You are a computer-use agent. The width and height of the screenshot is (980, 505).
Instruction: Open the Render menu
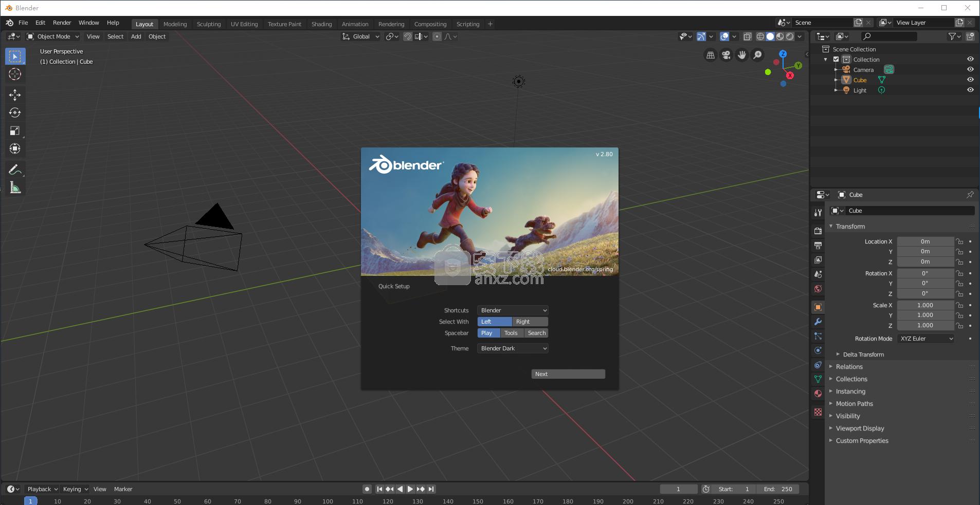62,23
